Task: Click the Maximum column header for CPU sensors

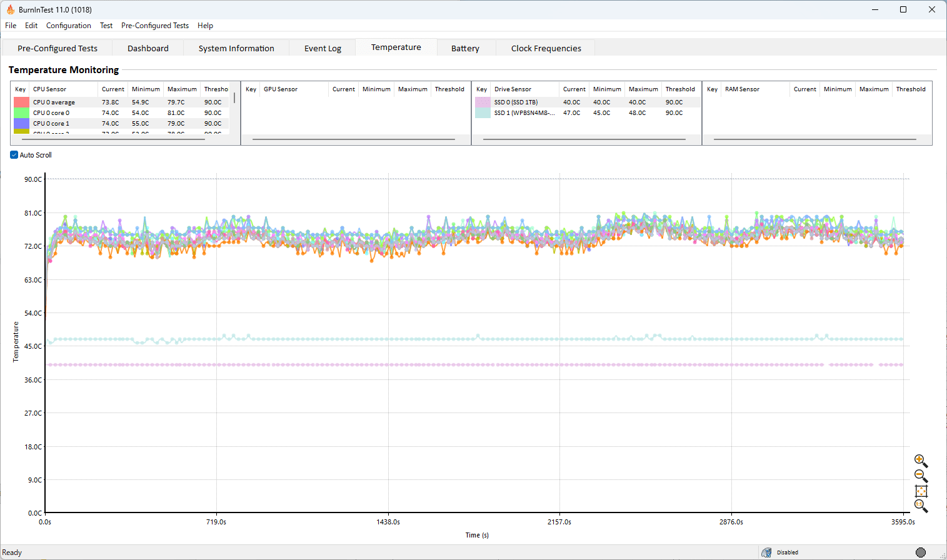Action: (182, 89)
